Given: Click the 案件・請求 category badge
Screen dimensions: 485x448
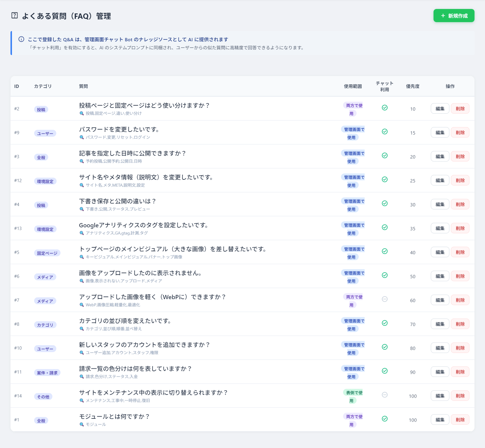Looking at the screenshot, I should pos(47,373).
